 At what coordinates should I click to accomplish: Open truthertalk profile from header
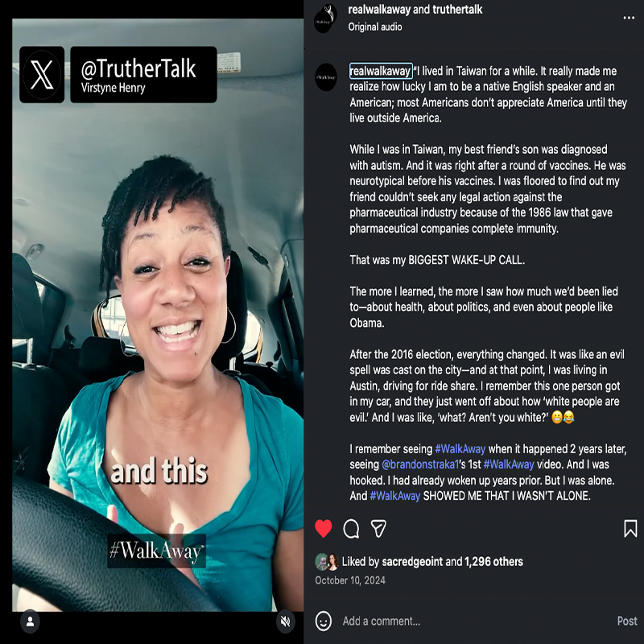tap(457, 10)
